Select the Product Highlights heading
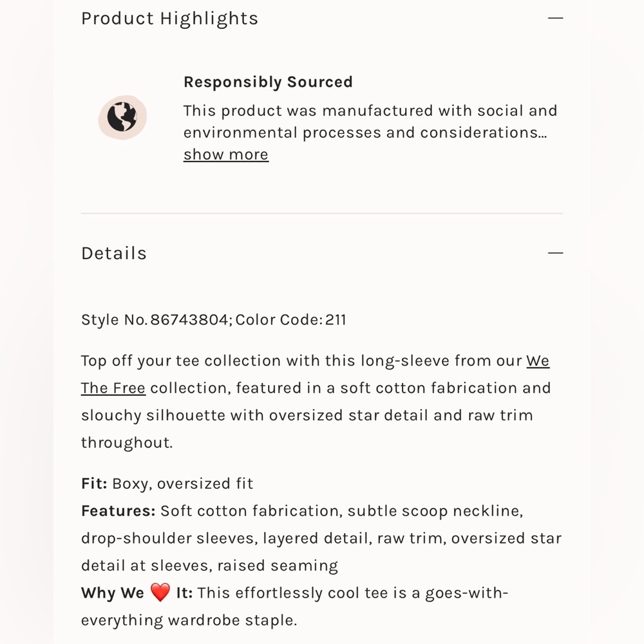The width and height of the screenshot is (644, 644). (x=169, y=19)
